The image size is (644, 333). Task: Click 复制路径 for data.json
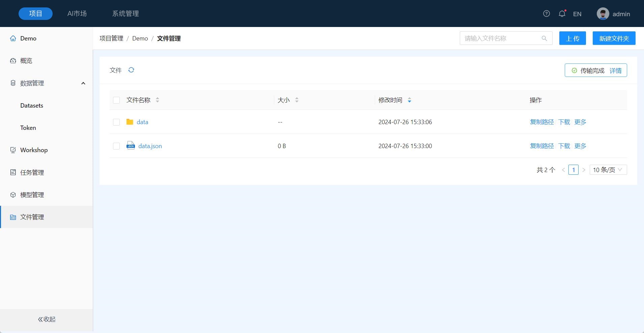coord(542,146)
